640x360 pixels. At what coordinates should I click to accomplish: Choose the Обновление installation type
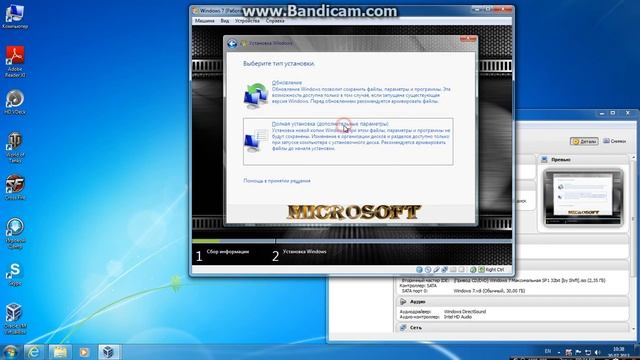tap(348, 93)
